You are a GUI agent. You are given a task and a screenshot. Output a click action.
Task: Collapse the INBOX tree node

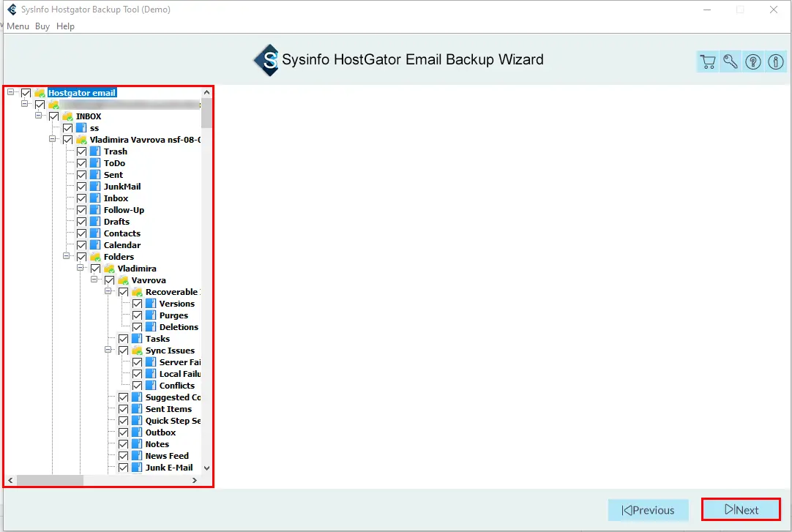(x=38, y=116)
